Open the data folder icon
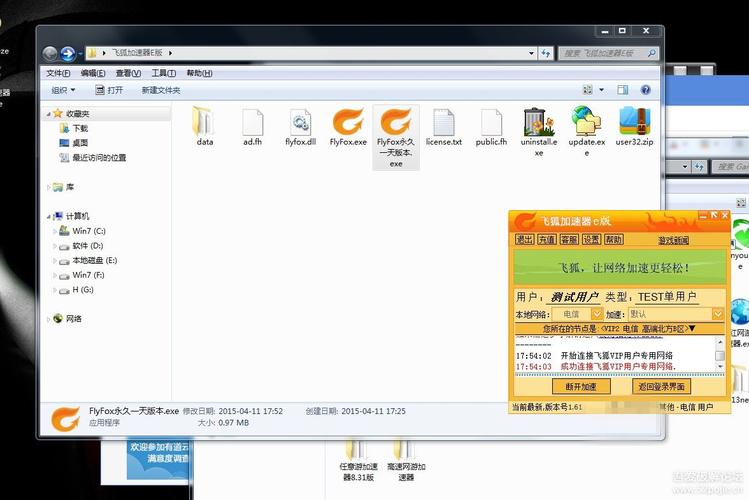The height and width of the screenshot is (500, 749). (x=204, y=122)
